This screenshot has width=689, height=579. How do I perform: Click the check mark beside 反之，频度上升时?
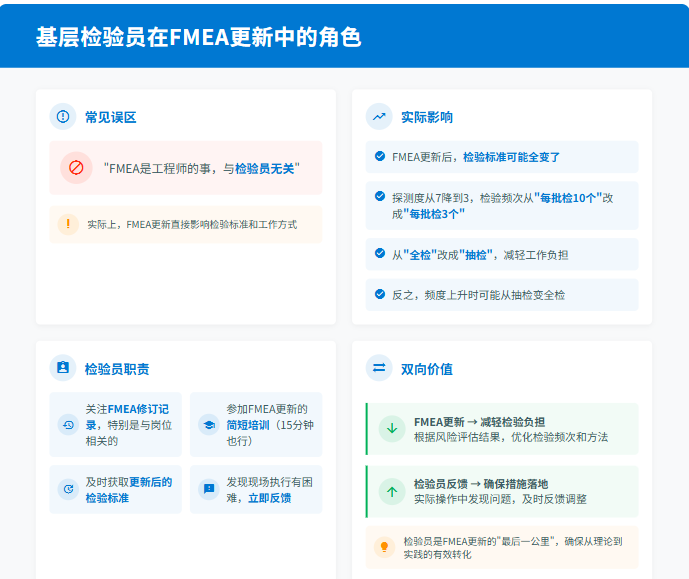pos(380,294)
